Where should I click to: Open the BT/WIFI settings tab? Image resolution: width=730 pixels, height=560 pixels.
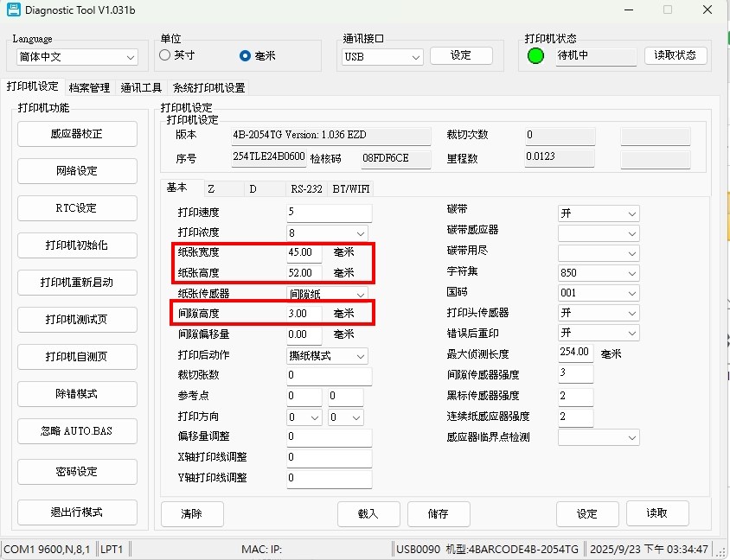(352, 188)
